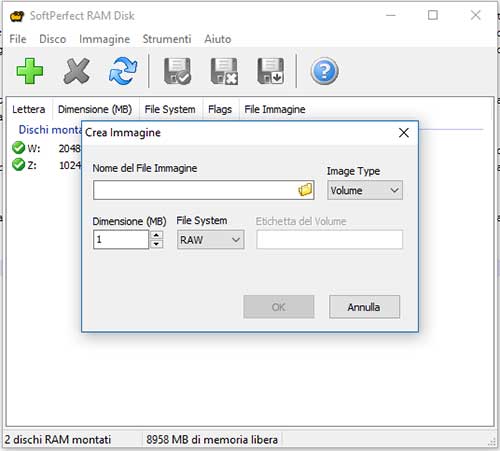500x451 pixels.
Task: Browse for image file using folder icon
Action: pyautogui.click(x=305, y=190)
